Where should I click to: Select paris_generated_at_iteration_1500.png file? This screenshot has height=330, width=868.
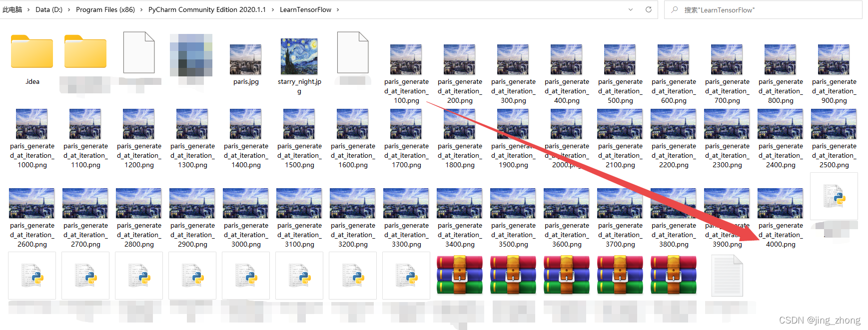tap(299, 139)
